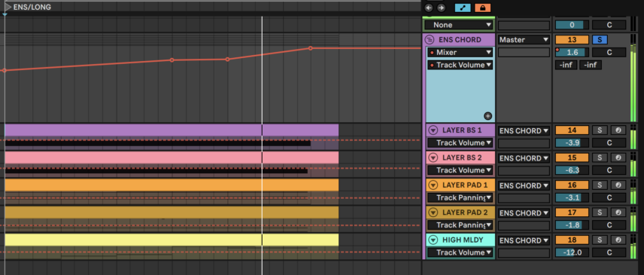Toggle the blue Automation Mode button
This screenshot has width=644, height=275.
pos(463,8)
